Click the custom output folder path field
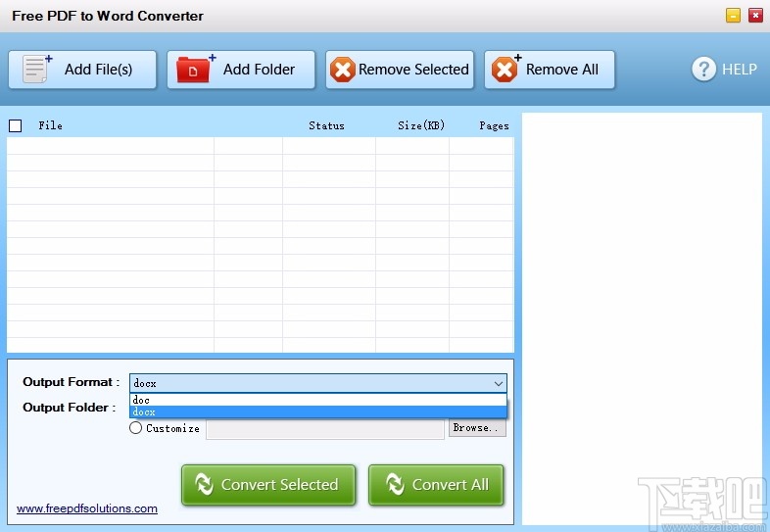 [325, 429]
